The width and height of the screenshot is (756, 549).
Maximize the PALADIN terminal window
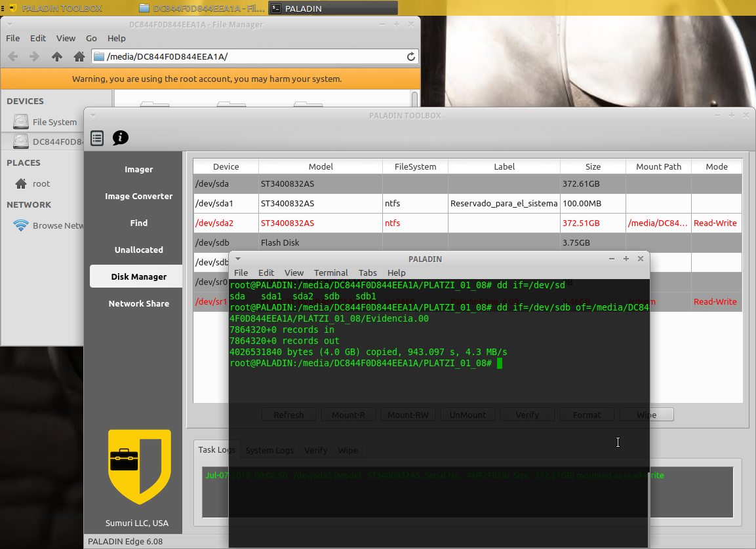coord(626,259)
